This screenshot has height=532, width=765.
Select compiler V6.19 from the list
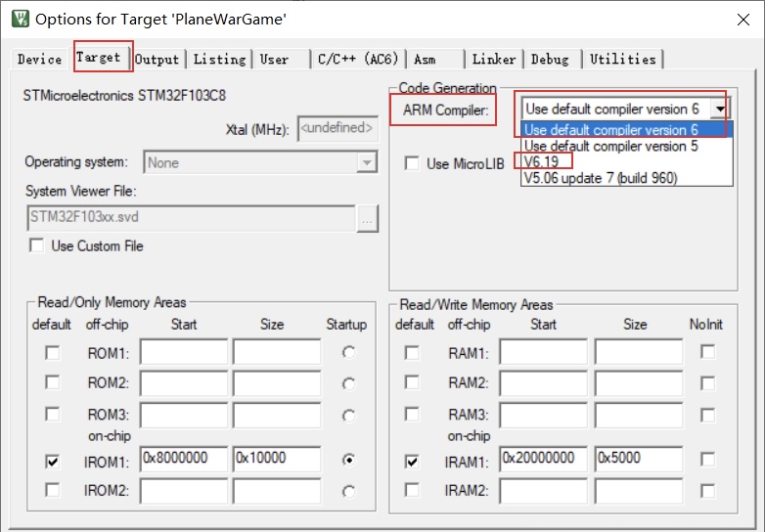click(626, 161)
